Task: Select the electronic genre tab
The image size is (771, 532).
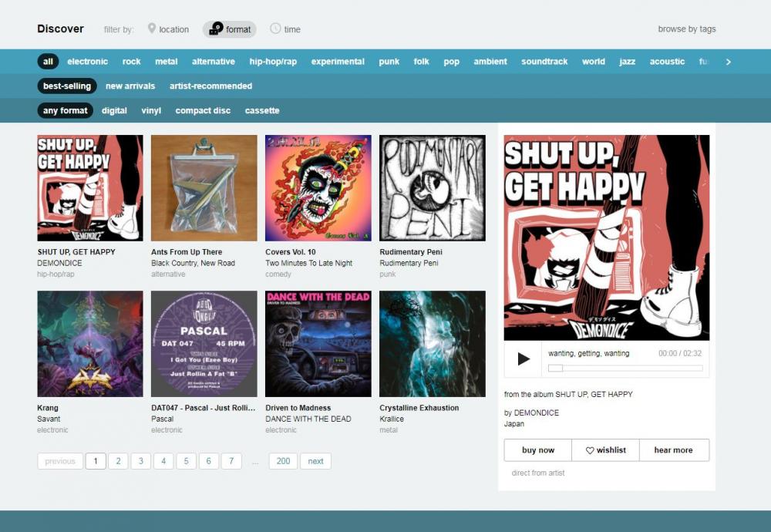Action: click(88, 62)
